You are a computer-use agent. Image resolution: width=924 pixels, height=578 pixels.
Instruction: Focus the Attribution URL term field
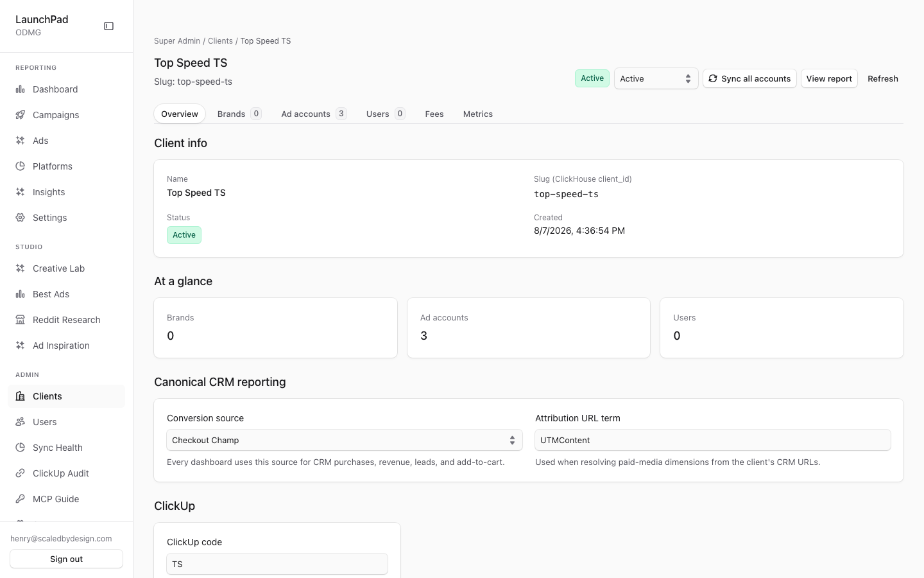(713, 440)
